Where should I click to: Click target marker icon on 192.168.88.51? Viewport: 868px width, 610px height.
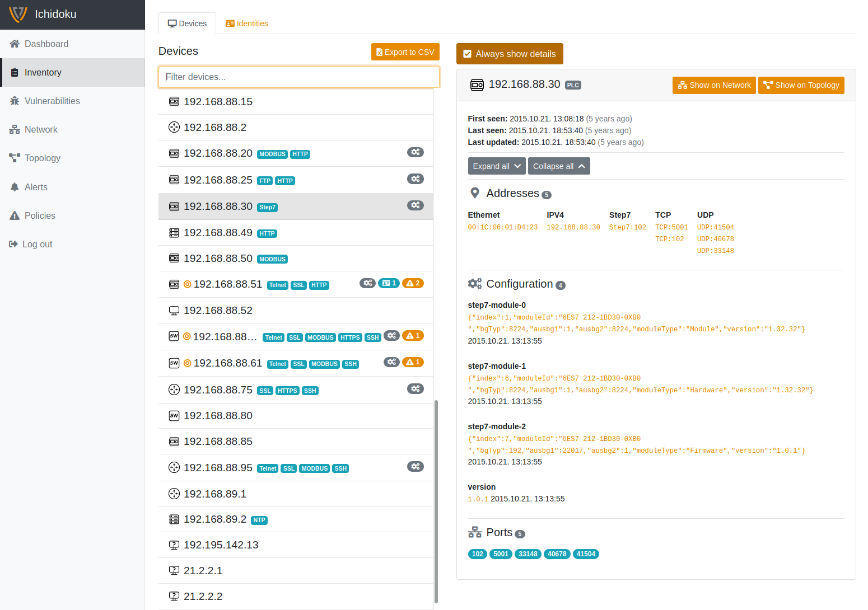coord(188,284)
